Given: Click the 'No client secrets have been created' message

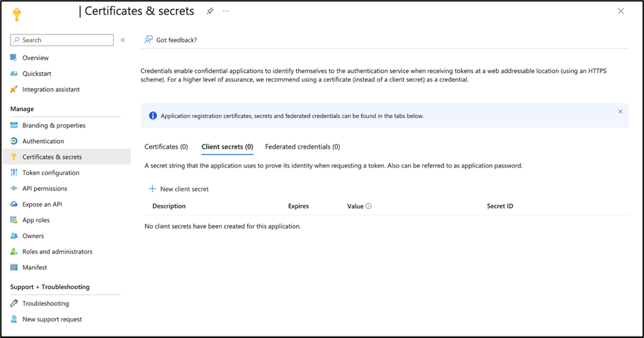Looking at the screenshot, I should pos(222,226).
